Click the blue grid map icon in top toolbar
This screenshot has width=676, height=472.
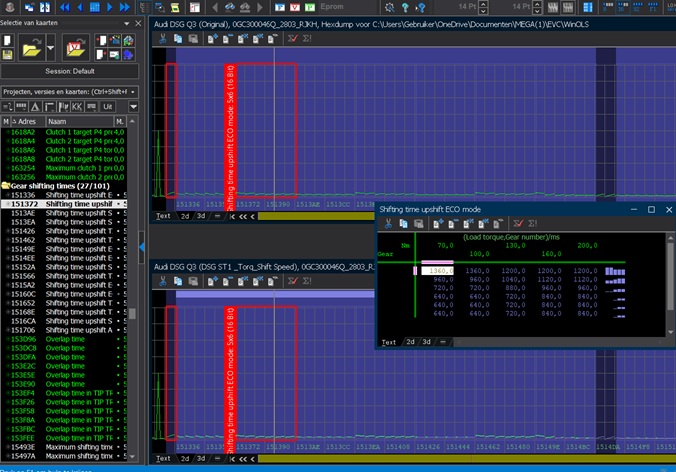pyautogui.click(x=95, y=7)
